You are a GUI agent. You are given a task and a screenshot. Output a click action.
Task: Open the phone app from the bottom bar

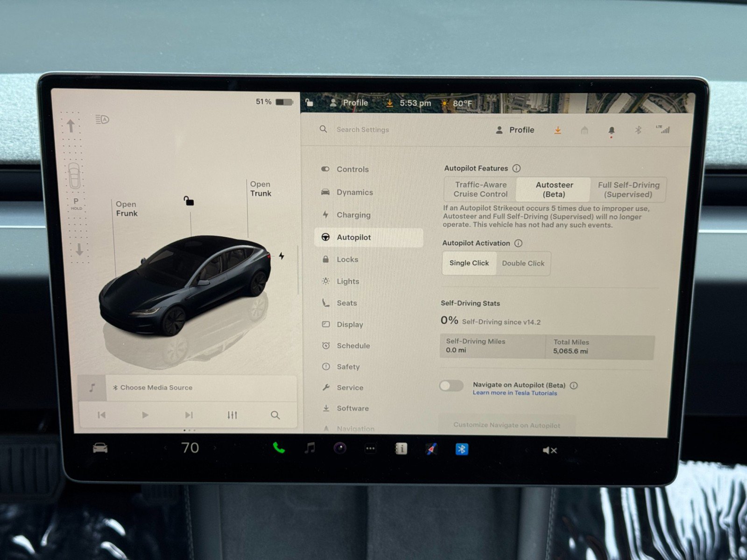point(279,449)
